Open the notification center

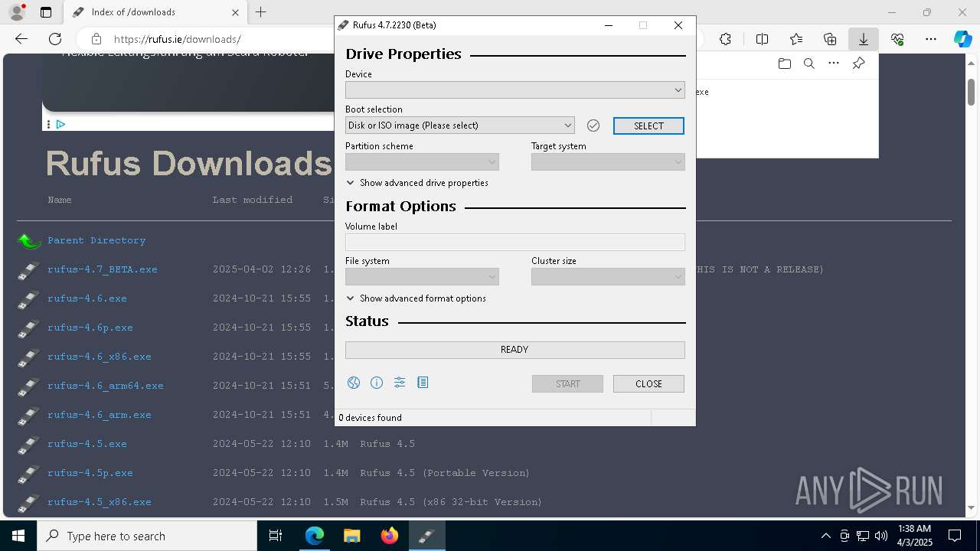click(x=955, y=536)
